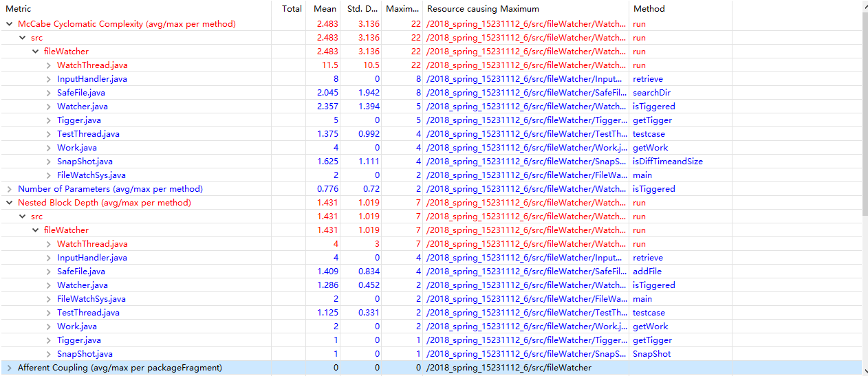Screen dimensions: 868x376
Task: Click the addFile method cell
Action: click(x=647, y=272)
